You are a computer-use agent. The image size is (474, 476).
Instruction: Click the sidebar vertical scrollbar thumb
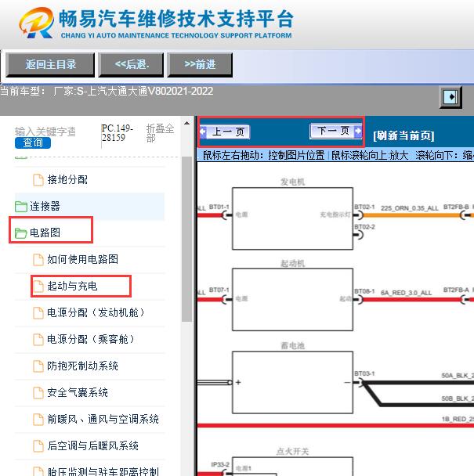click(x=186, y=239)
